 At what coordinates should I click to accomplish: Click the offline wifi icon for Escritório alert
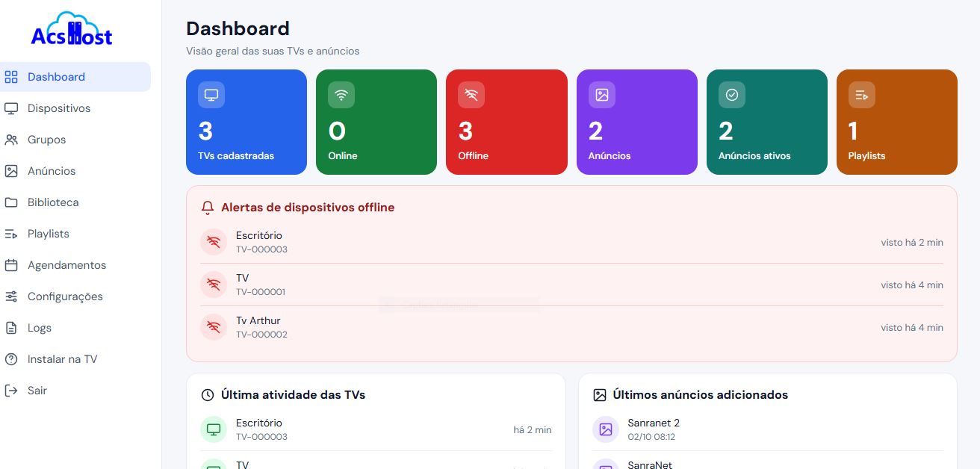pyautogui.click(x=214, y=242)
